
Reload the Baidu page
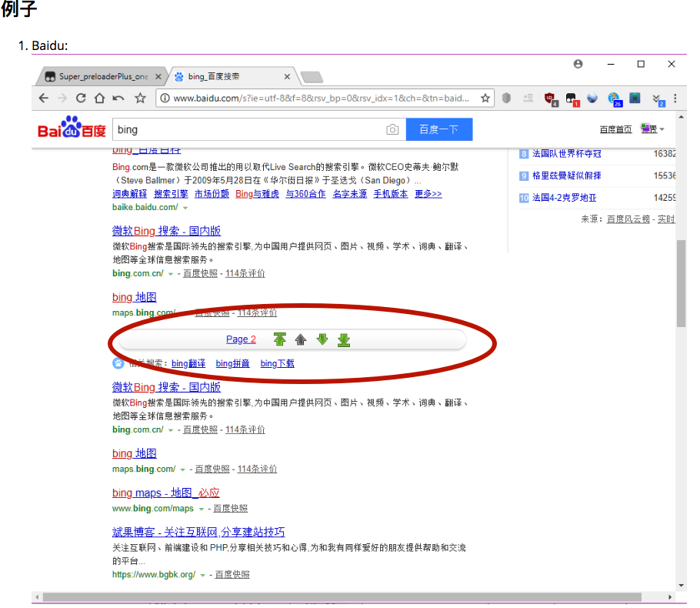click(x=81, y=98)
